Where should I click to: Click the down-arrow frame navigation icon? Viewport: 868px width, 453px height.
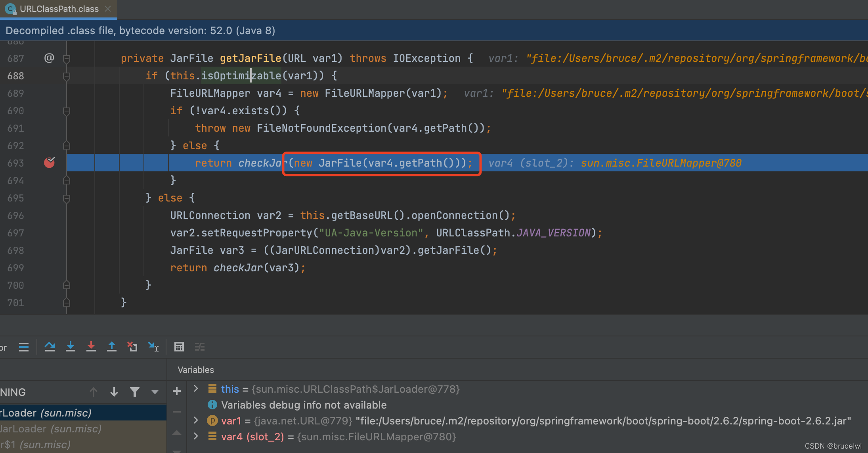click(x=114, y=392)
